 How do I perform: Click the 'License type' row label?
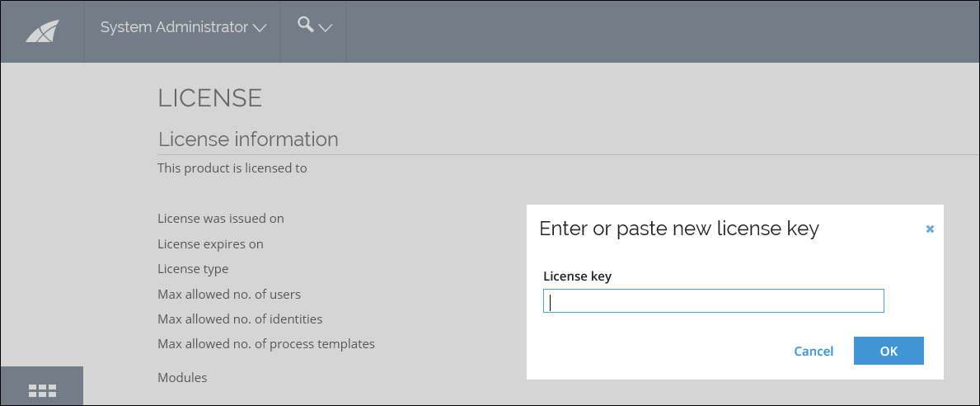[193, 269]
